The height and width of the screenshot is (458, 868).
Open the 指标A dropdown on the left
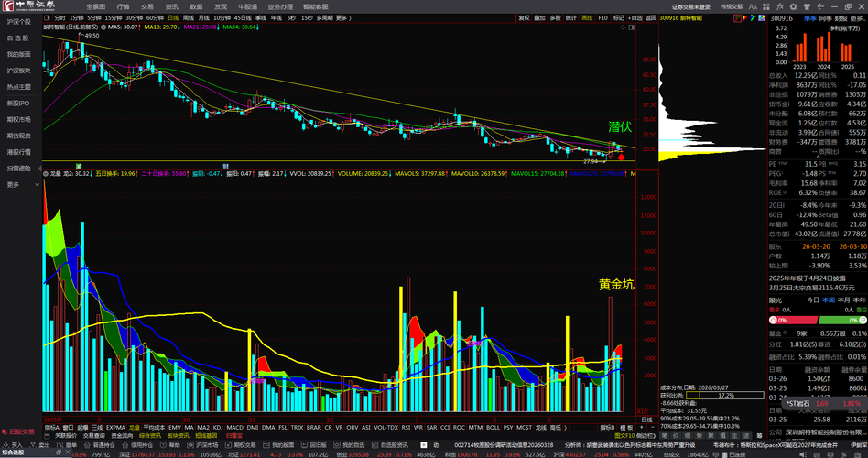point(51,428)
